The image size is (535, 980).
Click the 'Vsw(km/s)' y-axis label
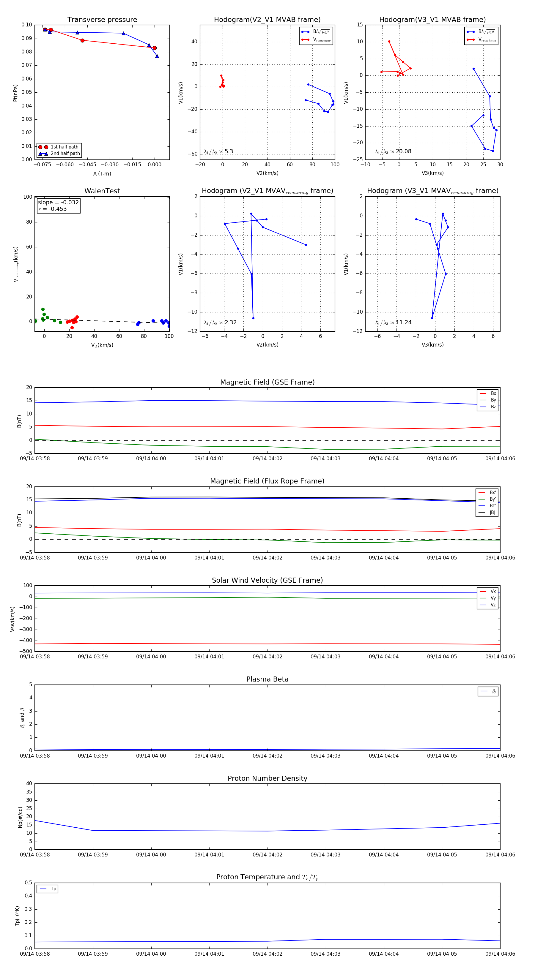pos(12,619)
